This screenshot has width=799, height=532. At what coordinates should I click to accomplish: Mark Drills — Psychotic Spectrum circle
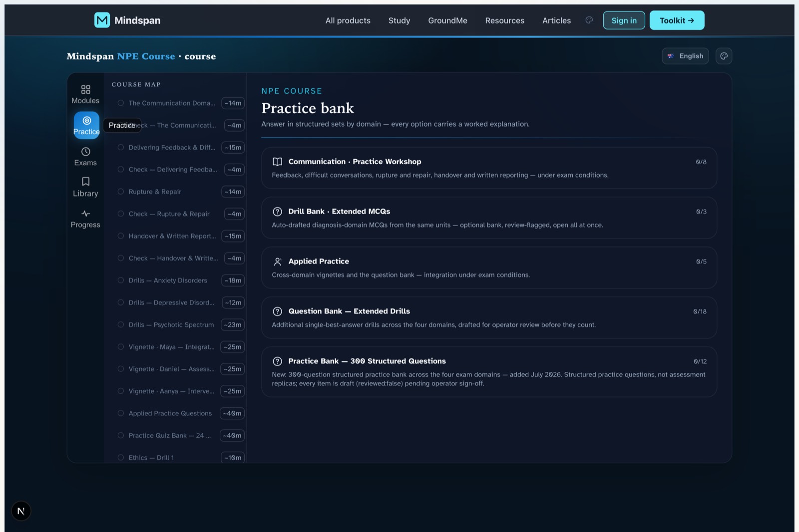coord(121,324)
